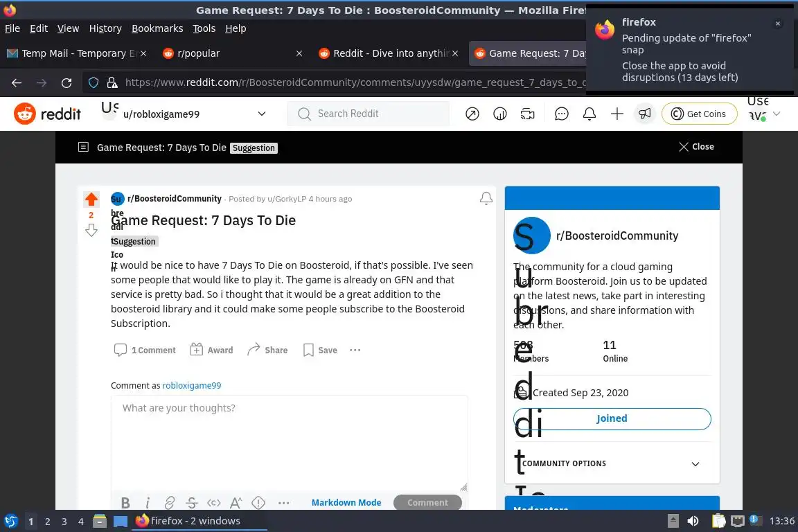Switch to workspace 2 in taskbar
The height and width of the screenshot is (532, 798).
point(47,522)
